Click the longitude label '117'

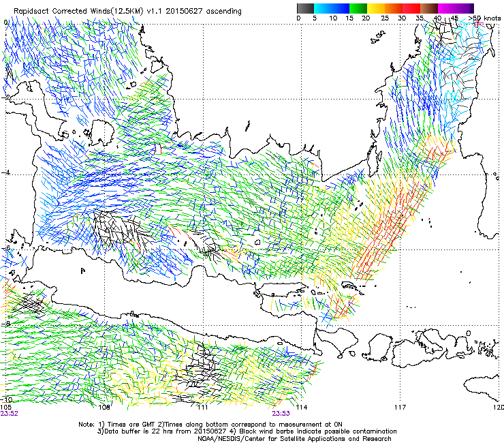pyautogui.click(x=400, y=408)
